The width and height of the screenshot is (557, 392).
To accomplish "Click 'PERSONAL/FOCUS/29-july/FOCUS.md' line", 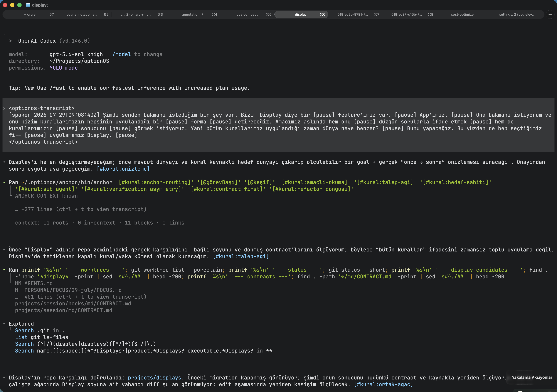I will tap(73, 290).
